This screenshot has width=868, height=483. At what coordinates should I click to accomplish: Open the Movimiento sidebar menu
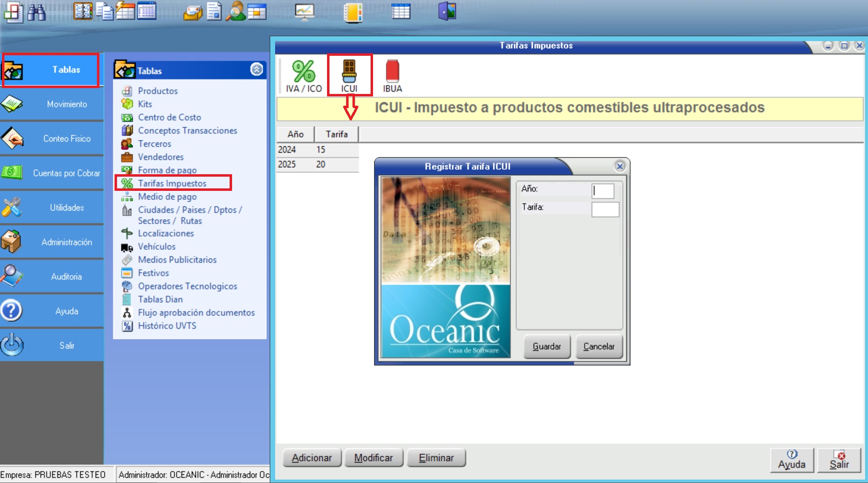click(67, 104)
